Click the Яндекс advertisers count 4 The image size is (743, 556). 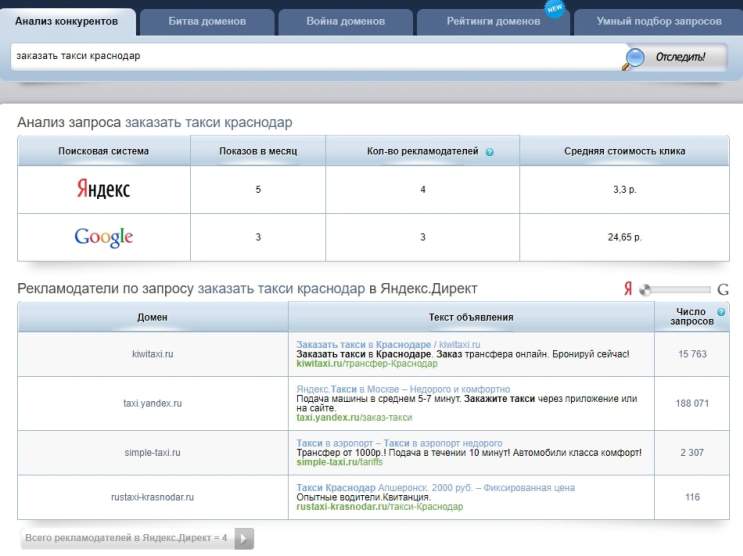click(x=423, y=190)
